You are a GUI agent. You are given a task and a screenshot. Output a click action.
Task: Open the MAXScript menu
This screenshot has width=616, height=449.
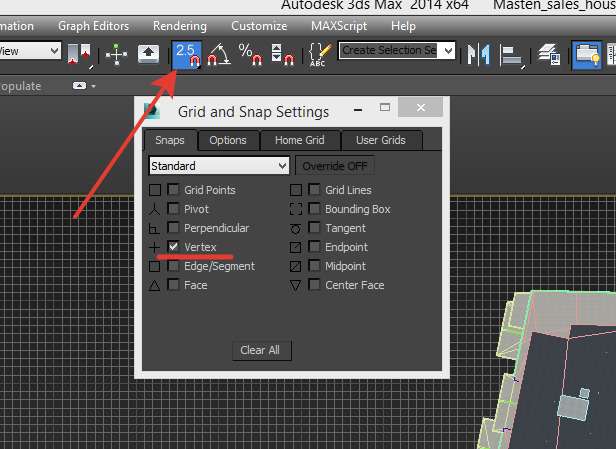pyautogui.click(x=339, y=26)
